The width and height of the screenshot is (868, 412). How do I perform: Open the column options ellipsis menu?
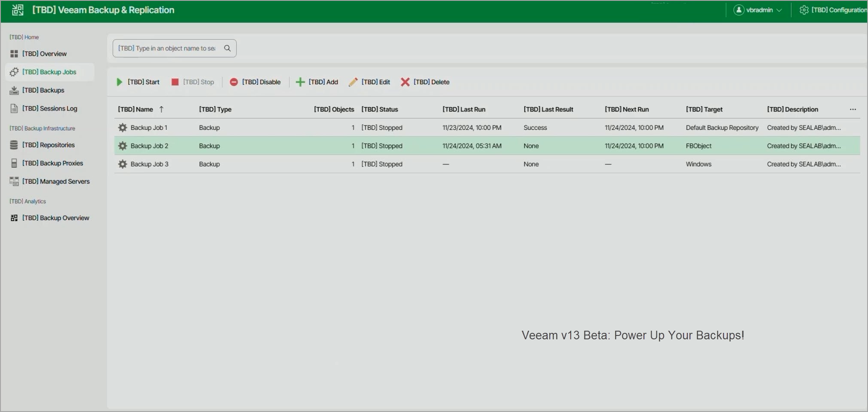[x=853, y=109]
